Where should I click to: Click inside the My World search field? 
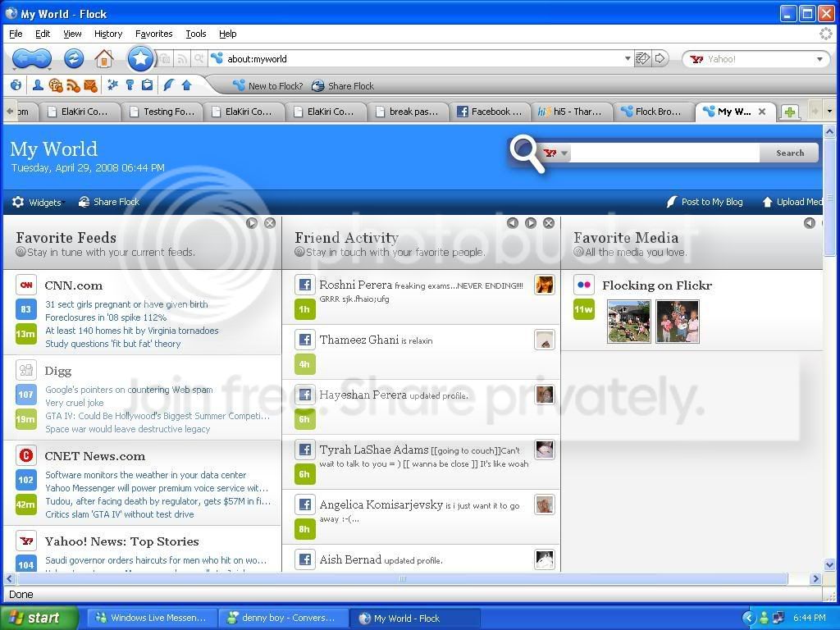point(664,153)
